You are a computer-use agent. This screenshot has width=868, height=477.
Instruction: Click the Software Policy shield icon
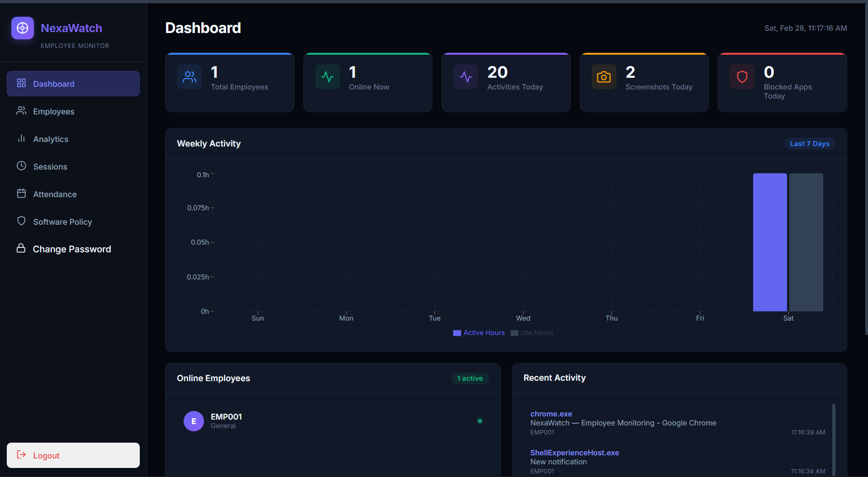coord(21,221)
